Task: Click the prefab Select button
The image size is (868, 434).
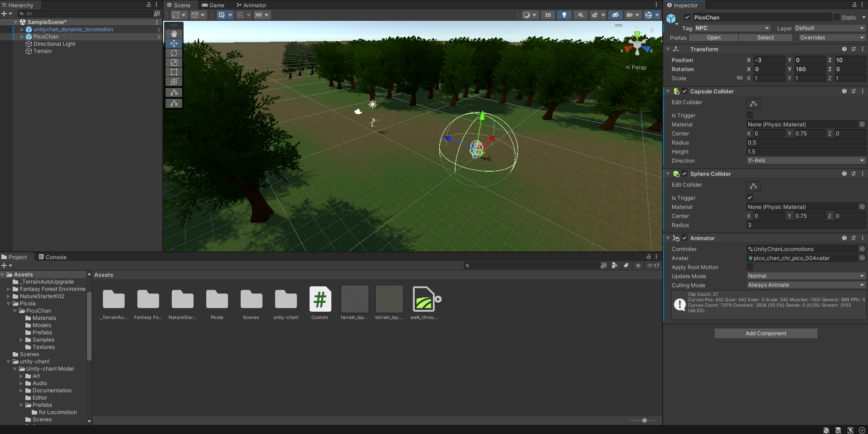Action: click(765, 37)
